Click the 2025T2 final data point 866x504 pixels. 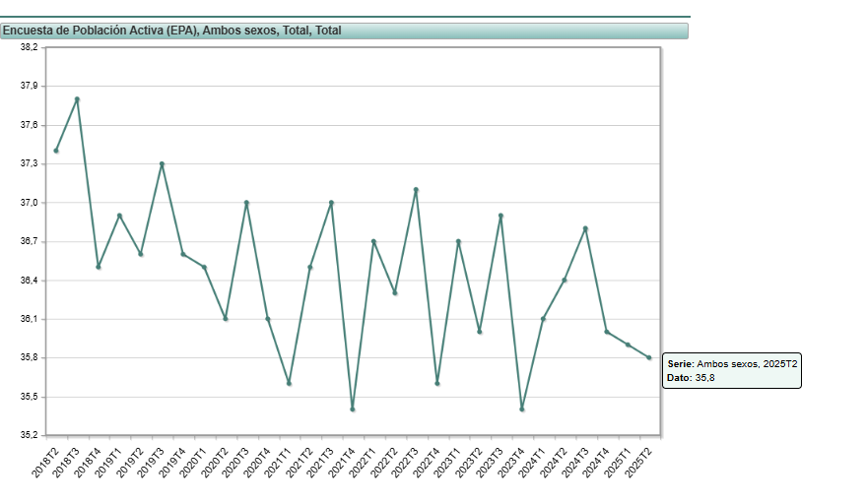649,357
